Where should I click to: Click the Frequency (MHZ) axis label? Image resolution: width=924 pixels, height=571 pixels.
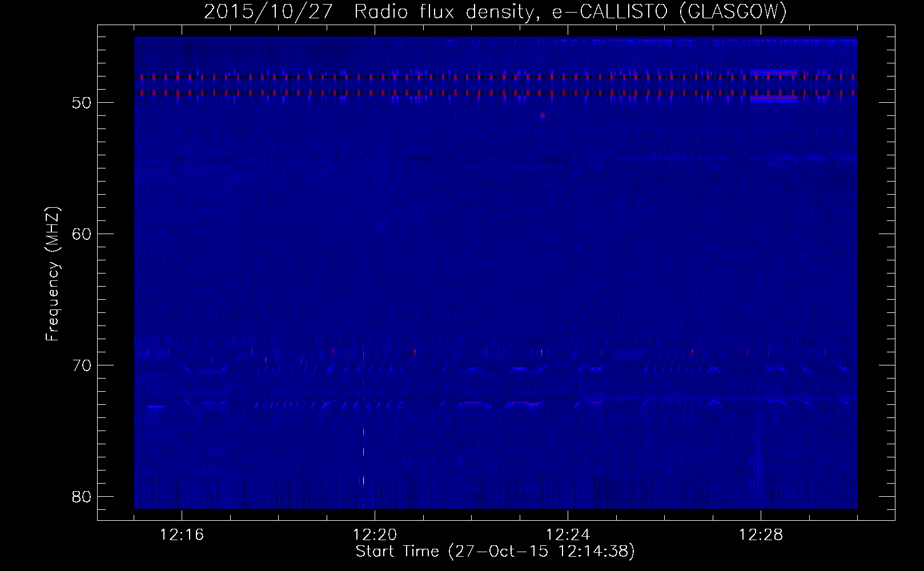click(53, 274)
